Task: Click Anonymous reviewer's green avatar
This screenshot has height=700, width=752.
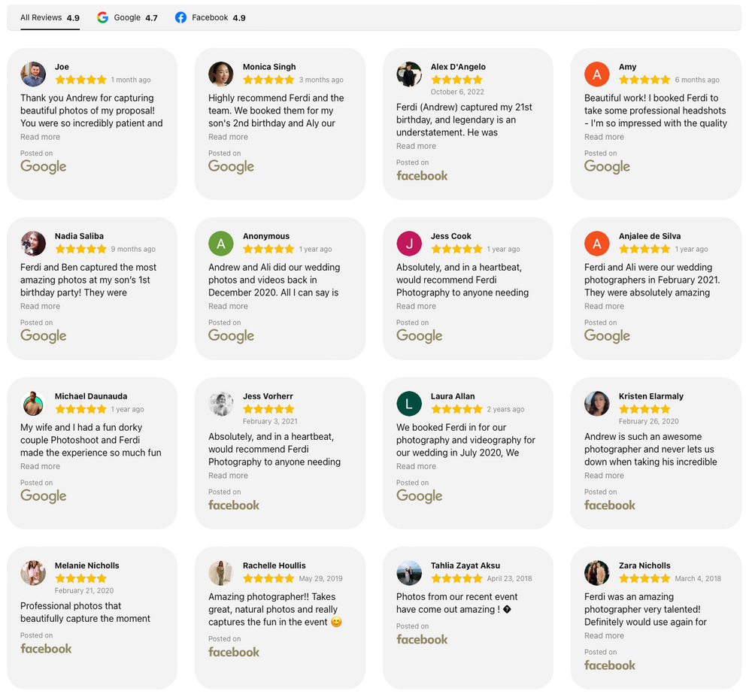Action: [x=220, y=244]
